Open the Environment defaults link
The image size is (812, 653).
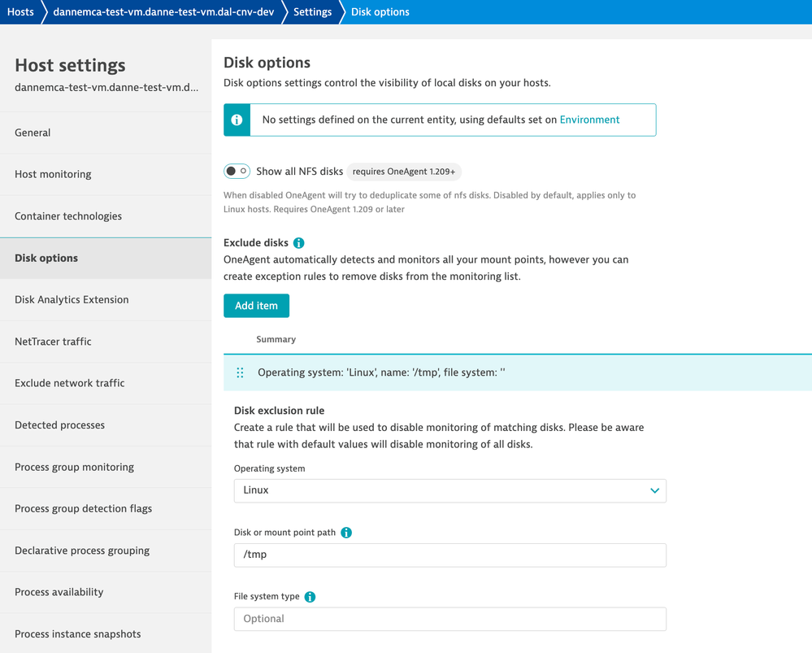tap(589, 120)
